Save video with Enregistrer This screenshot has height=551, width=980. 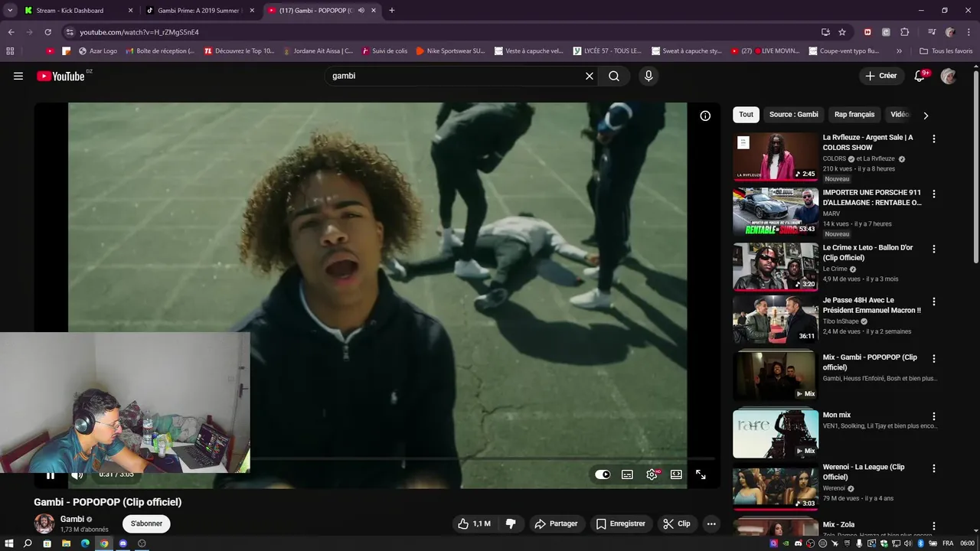[x=620, y=523]
